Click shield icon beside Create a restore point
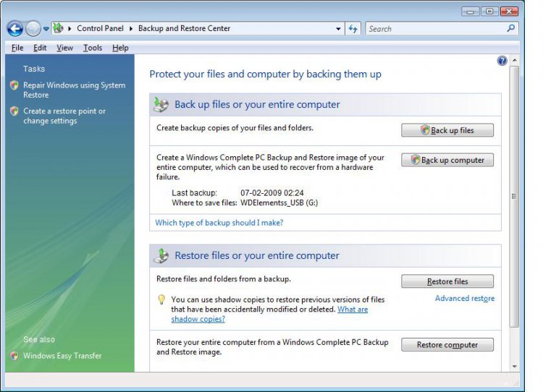Image resolution: width=543 pixels, height=392 pixels. pyautogui.click(x=14, y=111)
